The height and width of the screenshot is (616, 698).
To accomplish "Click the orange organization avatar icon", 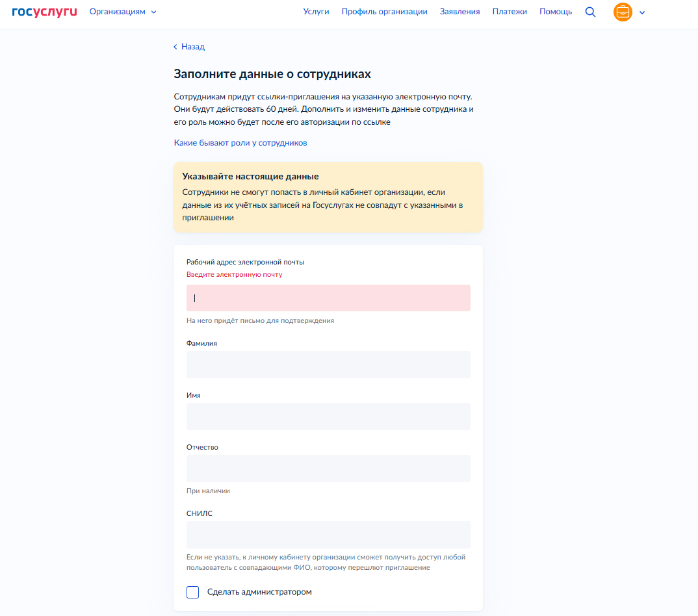I will [x=622, y=12].
